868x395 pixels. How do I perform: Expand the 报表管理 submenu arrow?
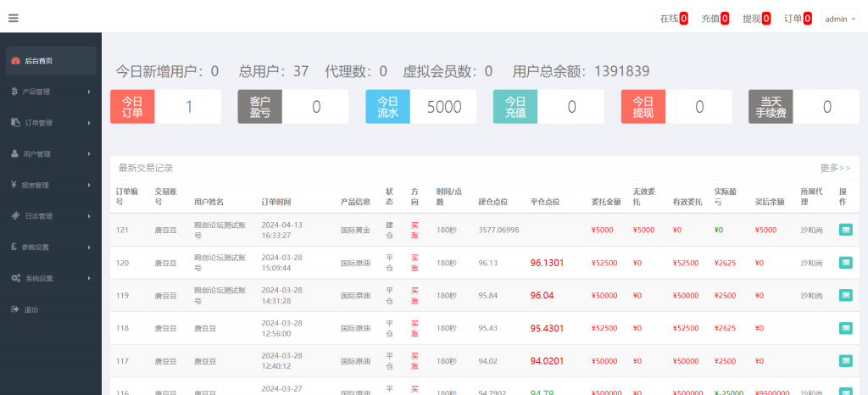[89, 185]
